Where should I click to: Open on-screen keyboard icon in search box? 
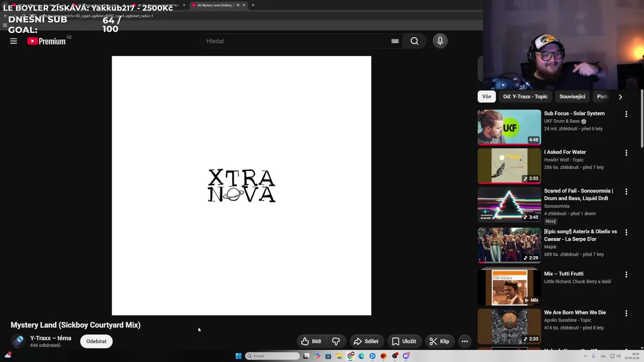[395, 41]
